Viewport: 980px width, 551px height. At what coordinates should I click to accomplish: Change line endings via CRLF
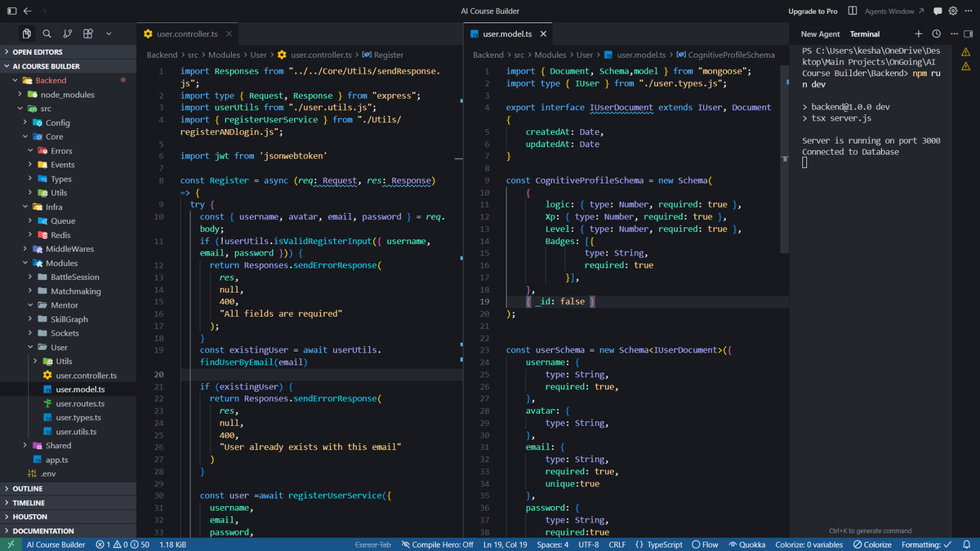[x=617, y=544]
